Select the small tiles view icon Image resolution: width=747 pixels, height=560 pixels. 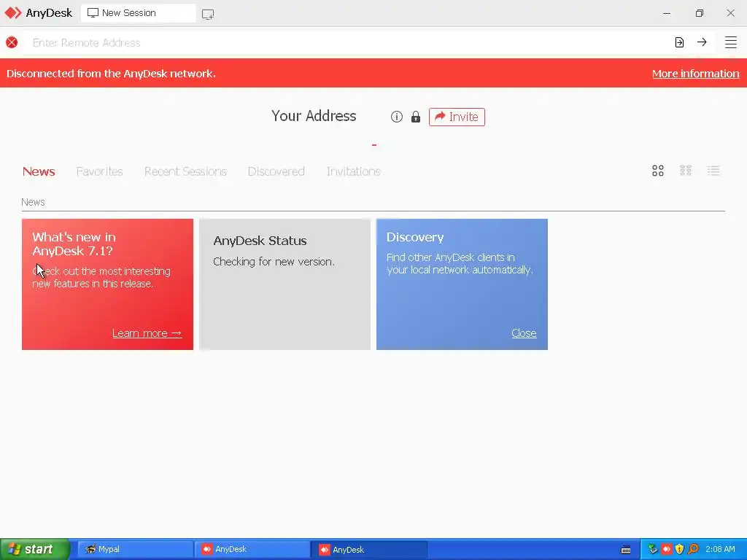(x=686, y=171)
